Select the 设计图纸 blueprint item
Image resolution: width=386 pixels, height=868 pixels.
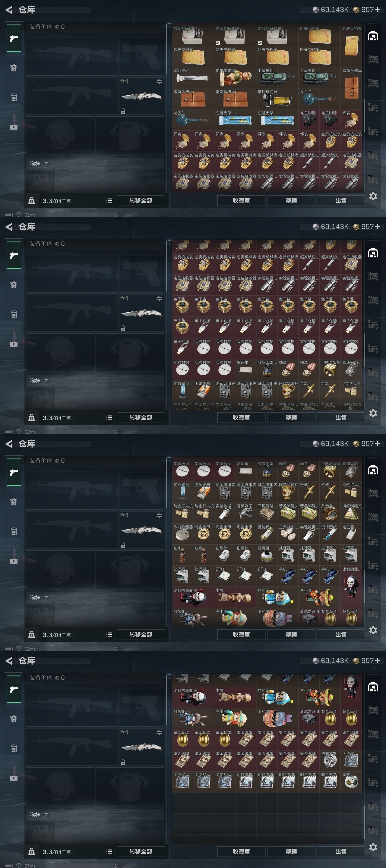click(x=330, y=533)
